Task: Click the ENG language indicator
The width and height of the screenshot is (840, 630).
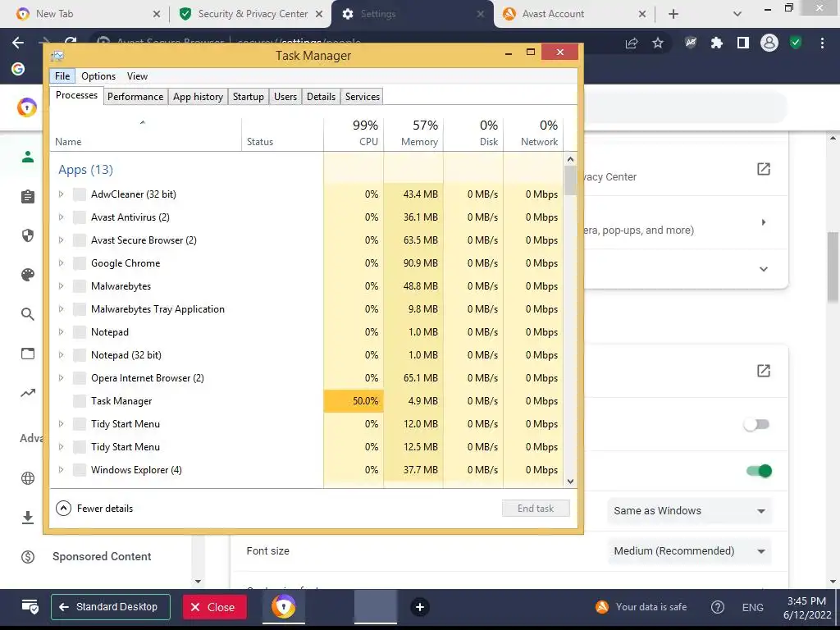Action: click(753, 607)
